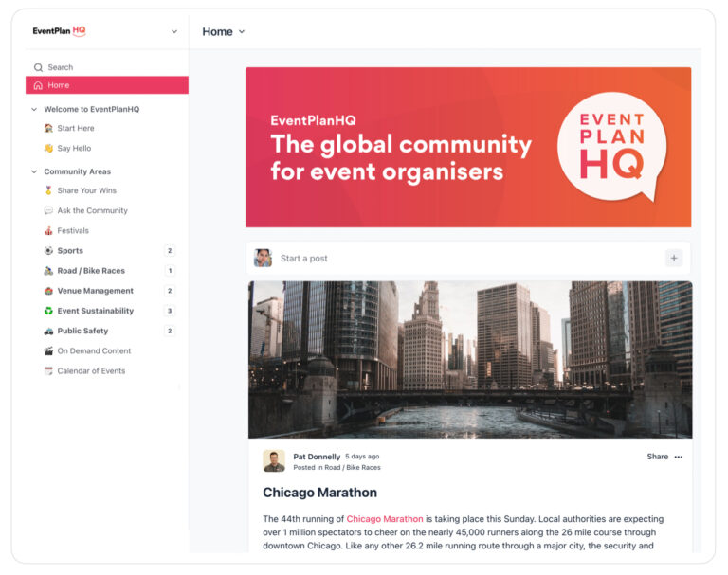This screenshot has height=575, width=728.
Task: Click the Share button on the post
Action: coord(658,457)
